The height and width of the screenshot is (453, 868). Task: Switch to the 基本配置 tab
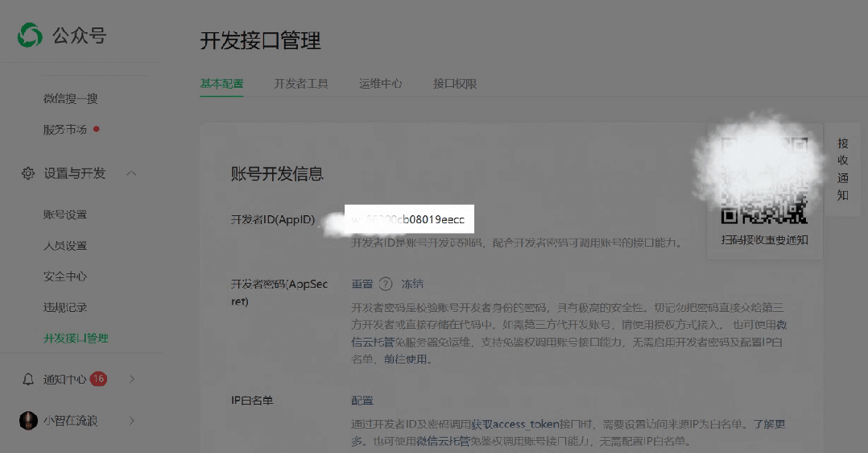[x=221, y=84]
